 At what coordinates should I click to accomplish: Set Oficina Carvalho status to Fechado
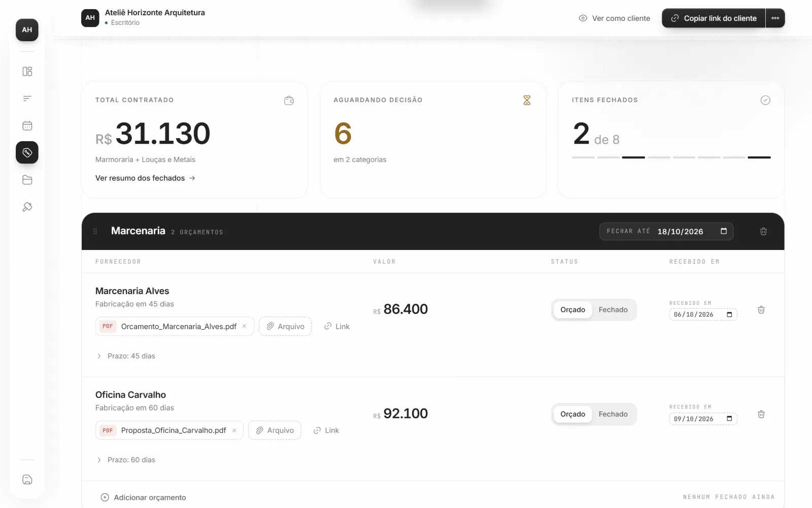click(613, 415)
